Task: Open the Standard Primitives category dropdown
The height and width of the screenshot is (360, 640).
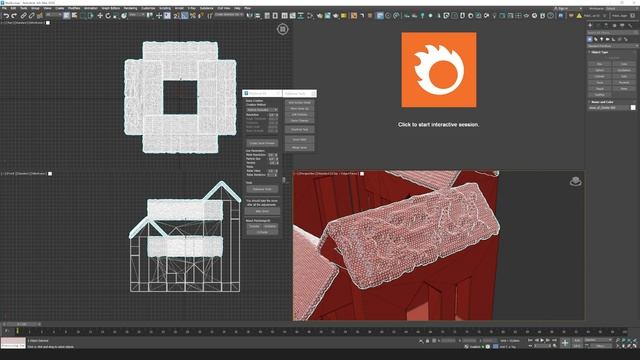Action: (x=613, y=46)
